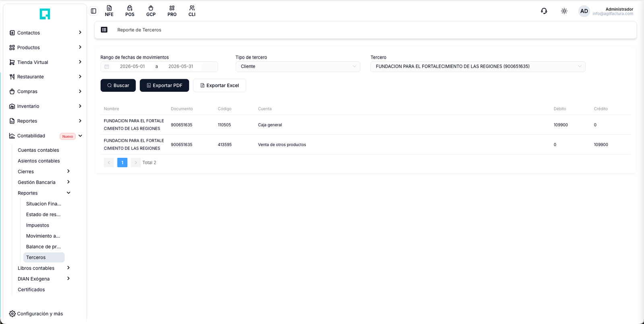Click the Nuevo badge beside Contabilidad
644x324 pixels.
(68, 136)
